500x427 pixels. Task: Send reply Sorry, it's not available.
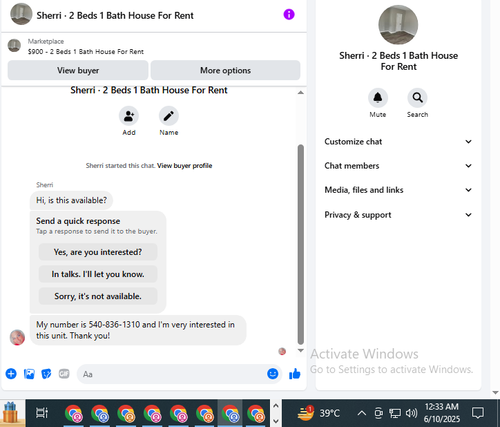tap(98, 296)
